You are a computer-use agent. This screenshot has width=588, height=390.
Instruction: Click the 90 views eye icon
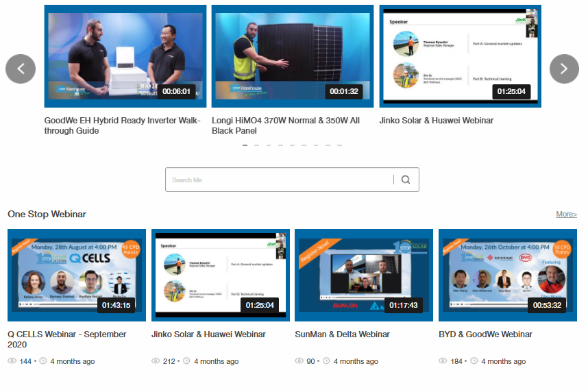pyautogui.click(x=299, y=361)
